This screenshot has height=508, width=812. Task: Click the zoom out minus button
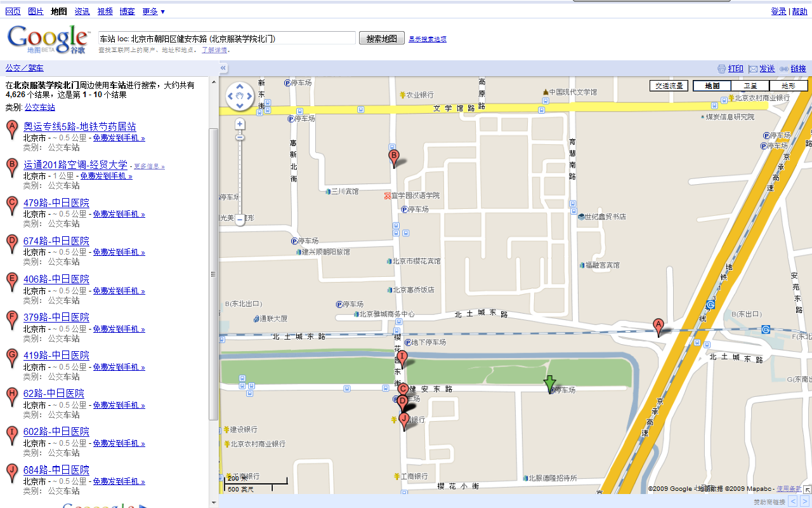coord(240,220)
